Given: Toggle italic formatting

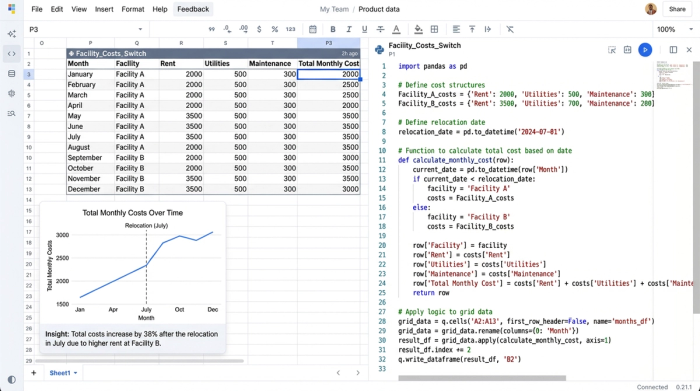Looking at the screenshot, I should click(349, 29).
